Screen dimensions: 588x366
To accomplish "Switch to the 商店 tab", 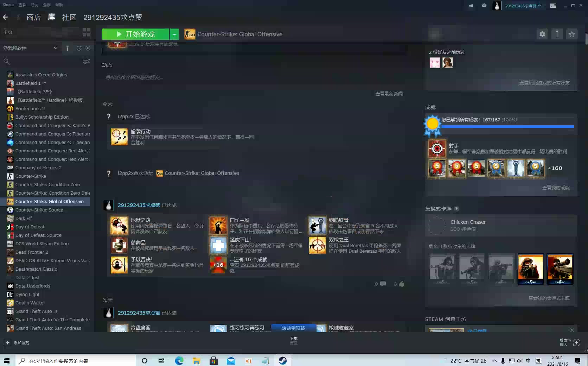I will click(x=34, y=17).
